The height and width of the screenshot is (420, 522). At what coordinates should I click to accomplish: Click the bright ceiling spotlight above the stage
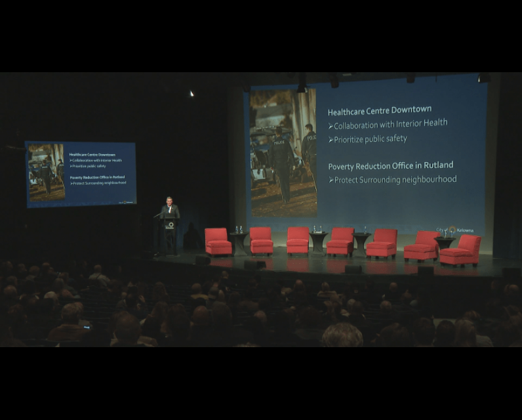pyautogui.click(x=191, y=94)
